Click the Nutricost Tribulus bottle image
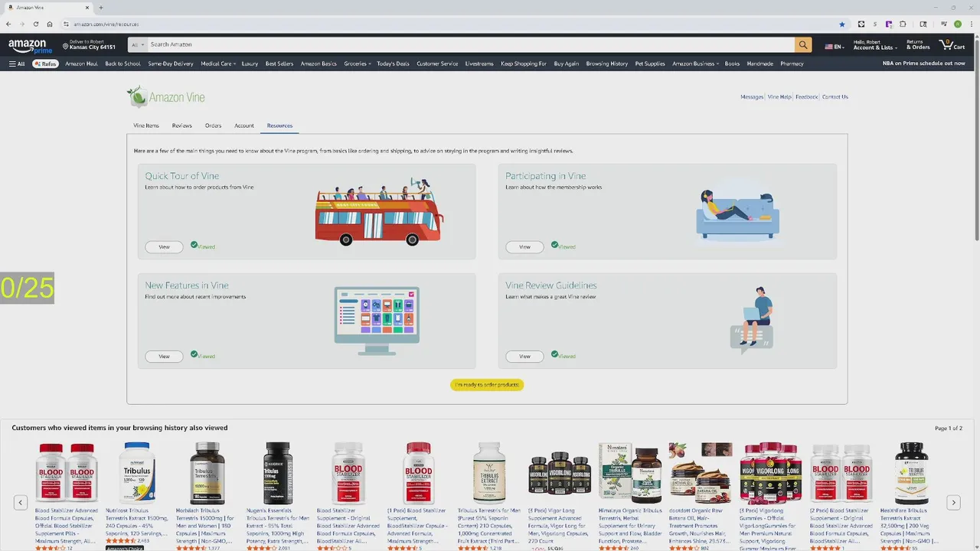Screen dimensions: 980x551 (137, 472)
